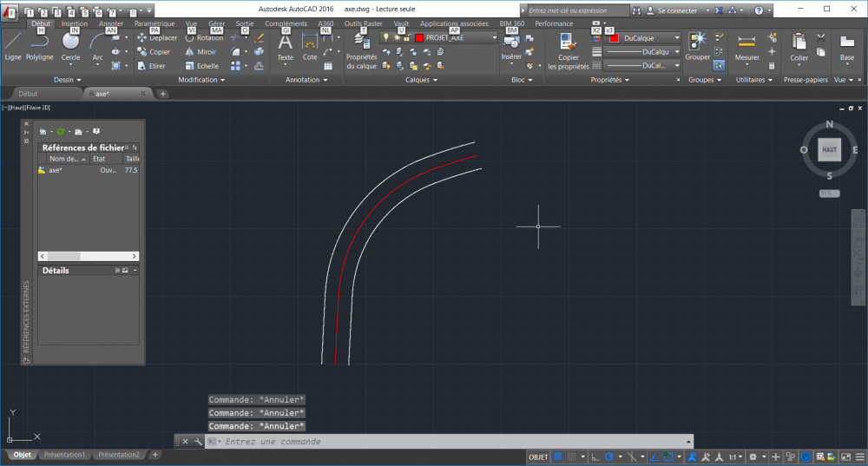868x466 pixels.
Task: Toggle the OBJET model space button
Action: click(x=538, y=456)
